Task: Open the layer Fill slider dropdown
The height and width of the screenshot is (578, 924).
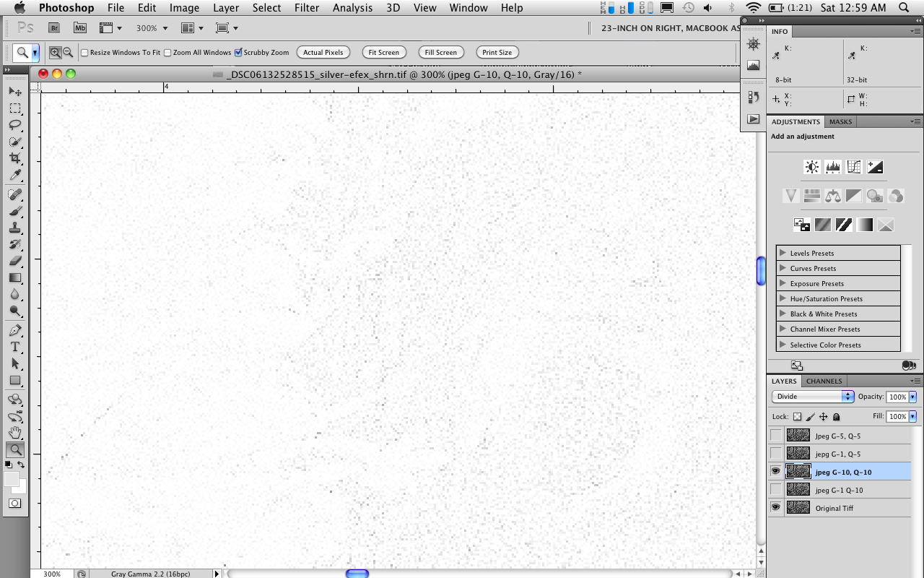Action: [912, 416]
